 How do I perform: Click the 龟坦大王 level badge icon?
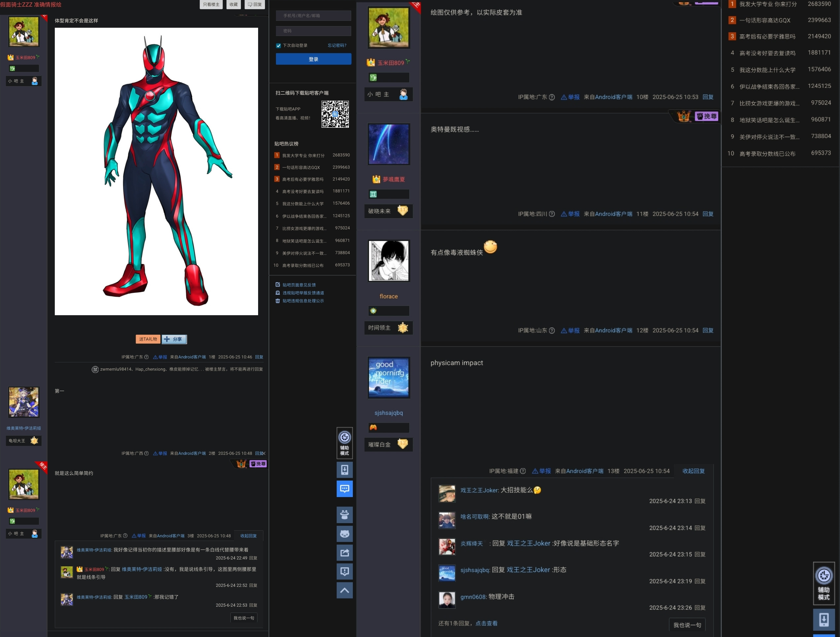(34, 441)
